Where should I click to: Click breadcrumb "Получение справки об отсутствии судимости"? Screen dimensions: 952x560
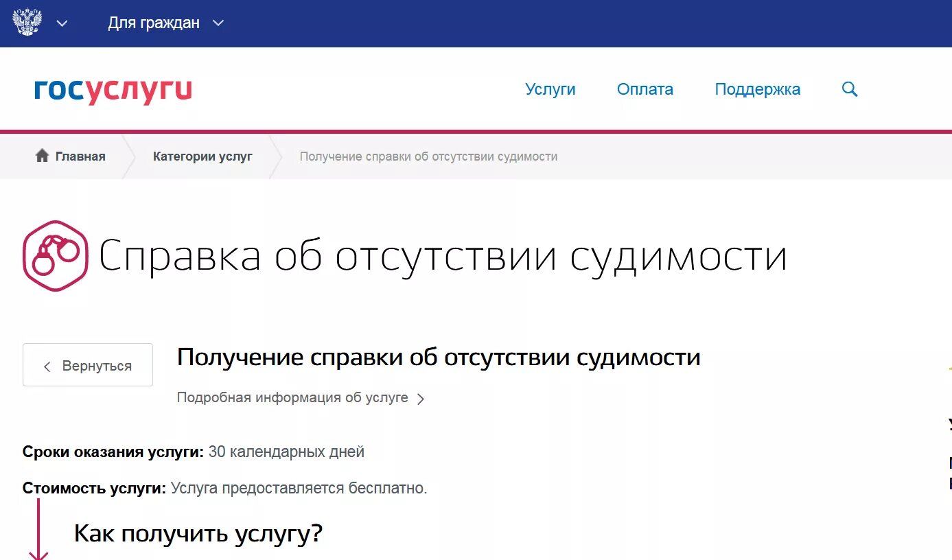428,156
